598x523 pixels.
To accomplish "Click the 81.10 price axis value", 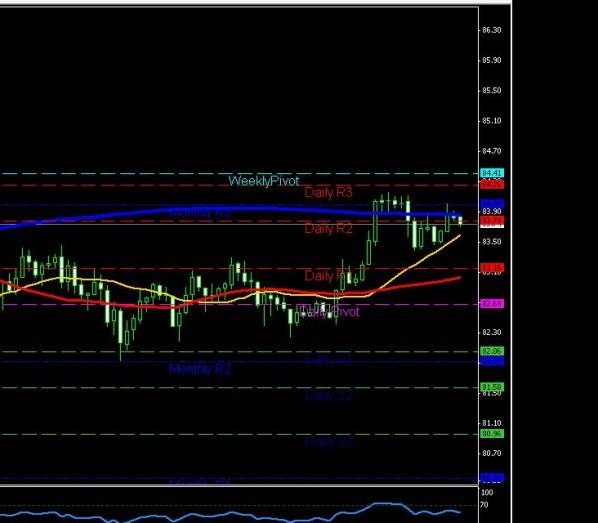I will point(492,423).
